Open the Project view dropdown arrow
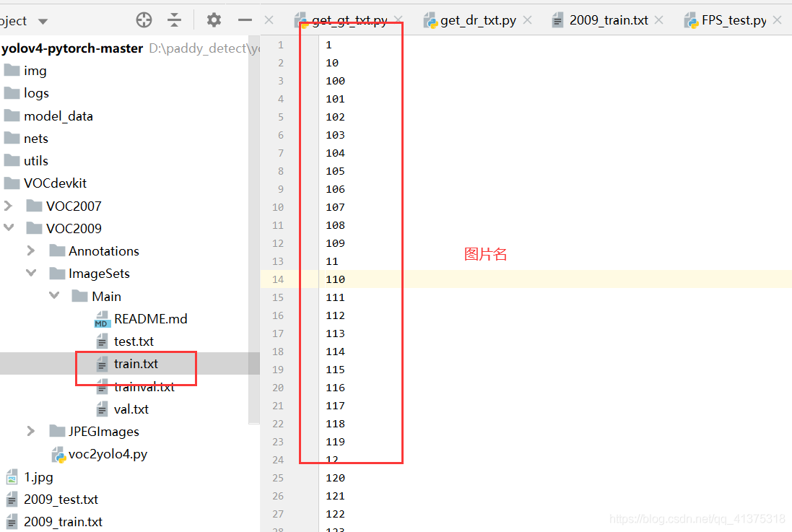 [43, 22]
